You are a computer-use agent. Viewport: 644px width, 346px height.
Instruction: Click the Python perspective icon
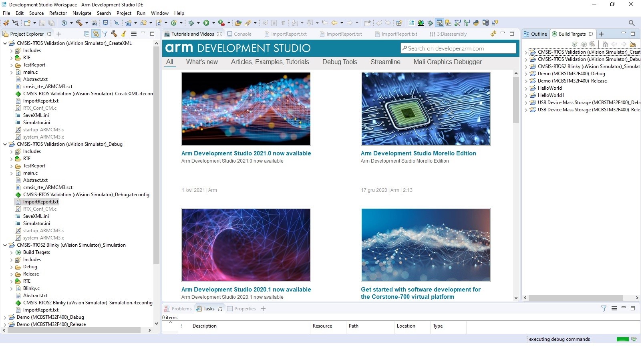click(x=476, y=23)
